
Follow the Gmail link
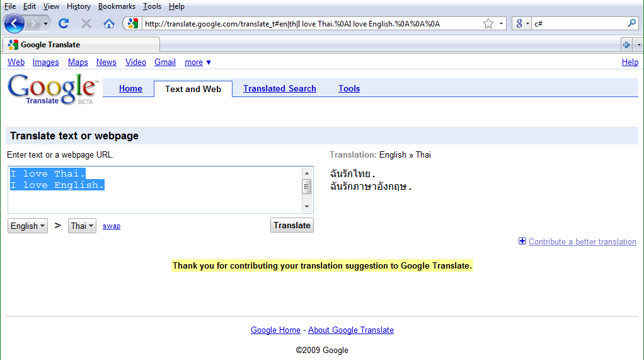(x=165, y=62)
